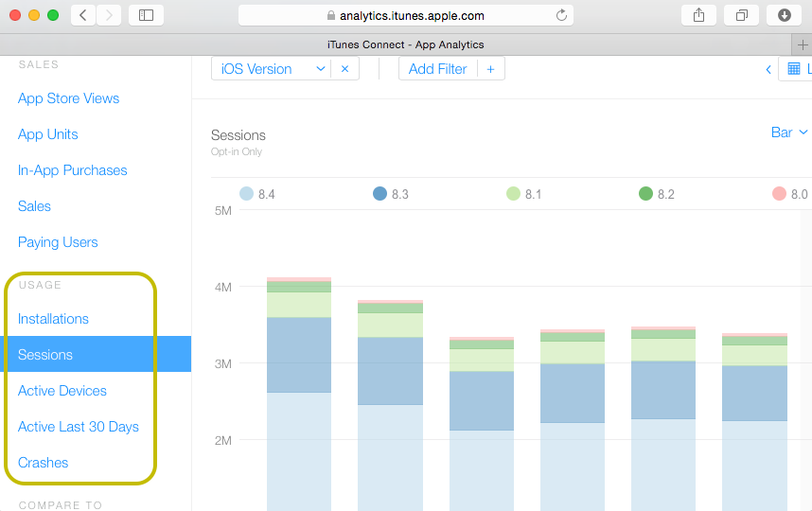
Task: Open the Bar chart type dropdown
Action: point(789,132)
